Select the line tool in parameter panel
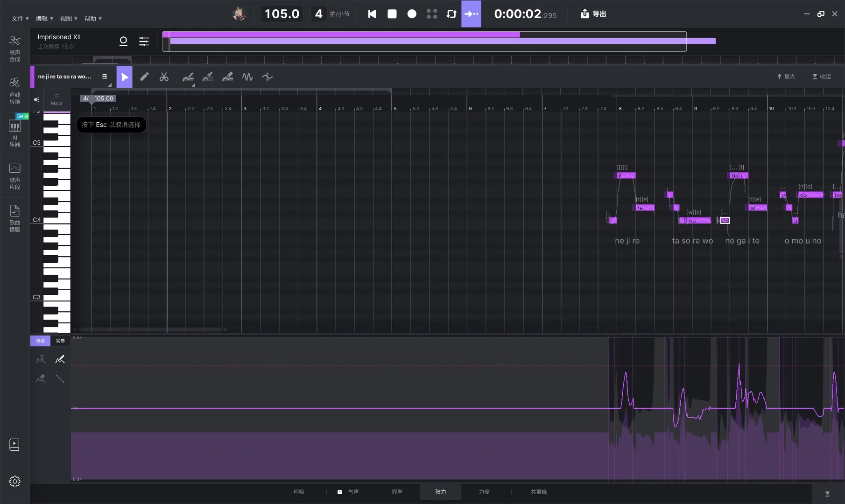This screenshot has height=504, width=845. pyautogui.click(x=60, y=378)
